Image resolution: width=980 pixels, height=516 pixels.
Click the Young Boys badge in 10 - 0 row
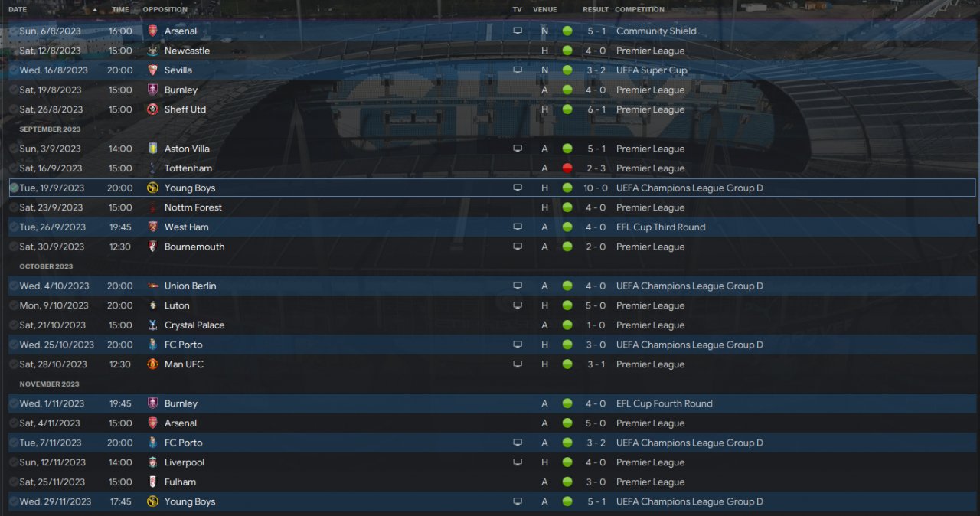coord(152,188)
